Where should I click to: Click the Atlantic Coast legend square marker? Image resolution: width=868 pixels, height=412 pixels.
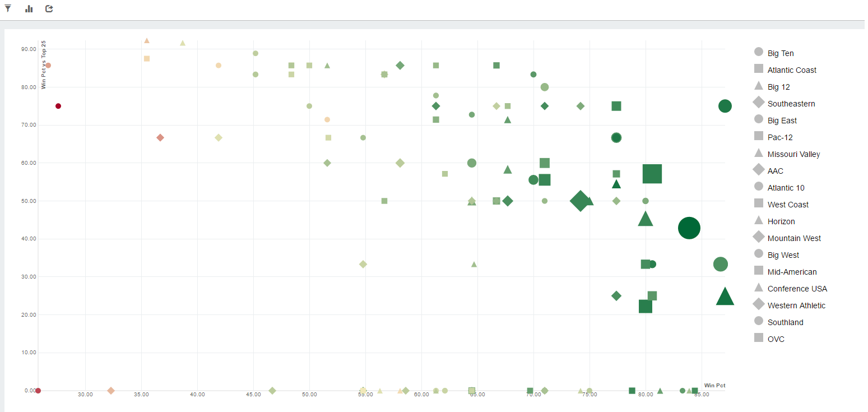tap(759, 69)
